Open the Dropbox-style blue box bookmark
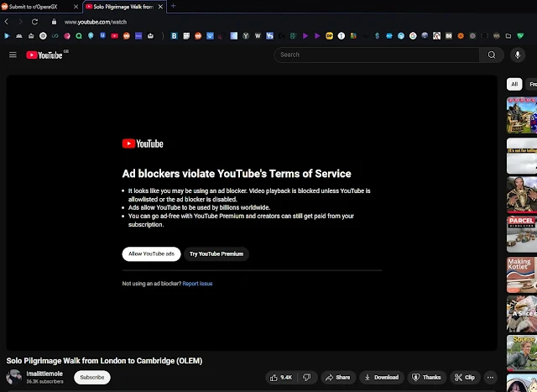Image resolution: width=537 pixels, height=392 pixels. click(x=210, y=35)
